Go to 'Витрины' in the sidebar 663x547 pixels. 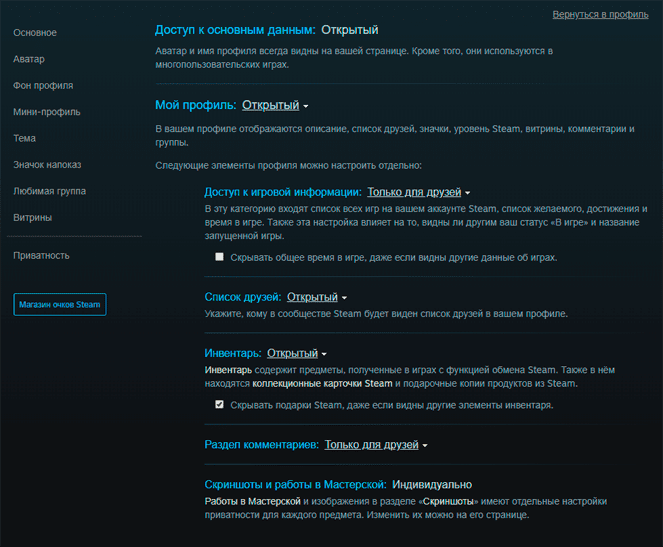click(x=33, y=217)
